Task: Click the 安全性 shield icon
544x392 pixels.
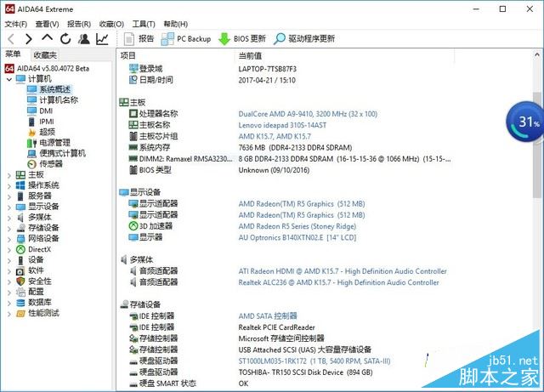Action: tap(20, 281)
